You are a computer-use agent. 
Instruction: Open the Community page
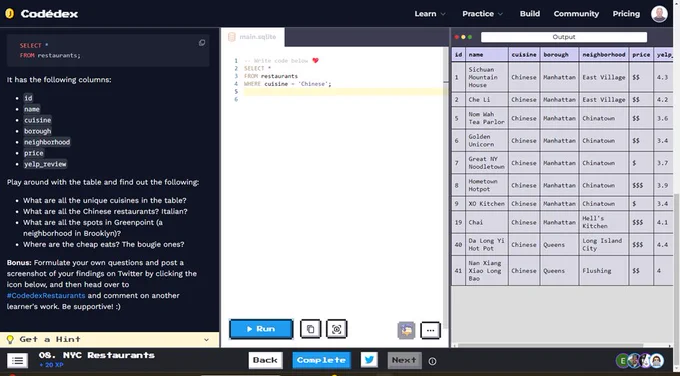click(576, 14)
